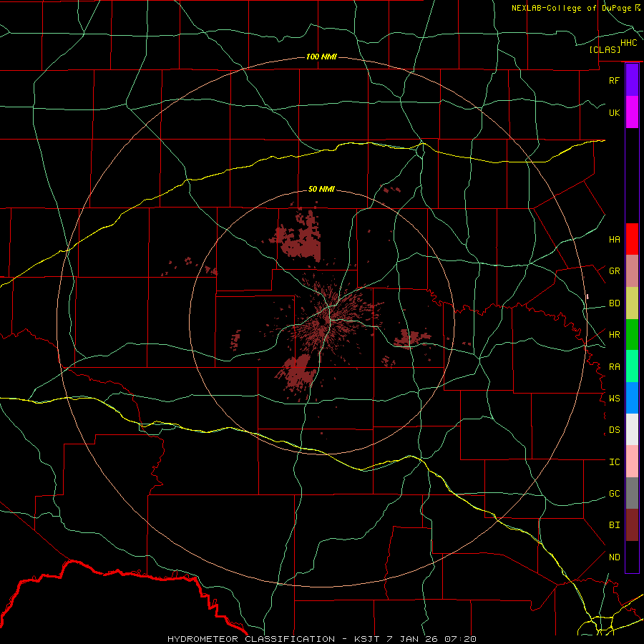Screen dimensions: 644x644
Task: Click the ND legend label
Action: tap(614, 557)
